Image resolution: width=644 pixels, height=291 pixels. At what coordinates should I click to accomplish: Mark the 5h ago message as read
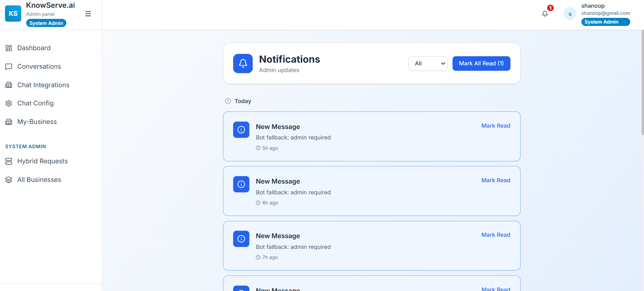(x=496, y=126)
